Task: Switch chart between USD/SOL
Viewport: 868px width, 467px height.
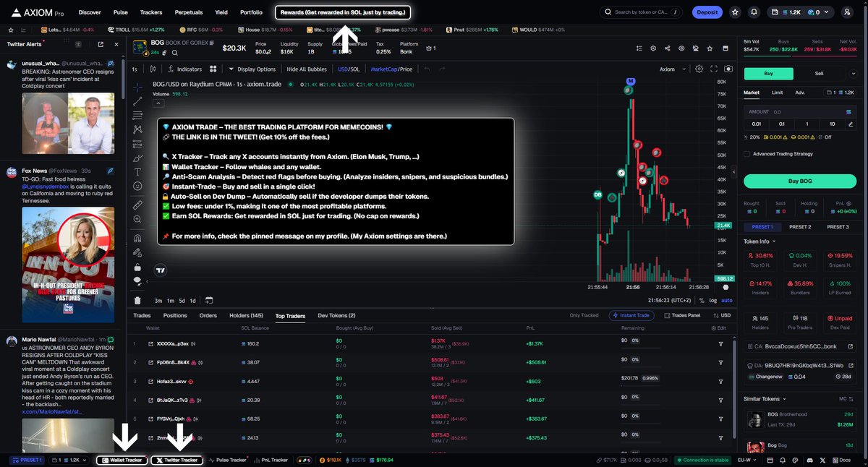Action: tap(349, 69)
